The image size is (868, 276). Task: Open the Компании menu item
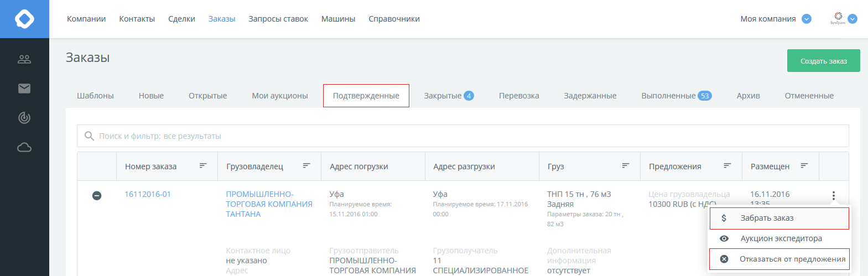(86, 19)
